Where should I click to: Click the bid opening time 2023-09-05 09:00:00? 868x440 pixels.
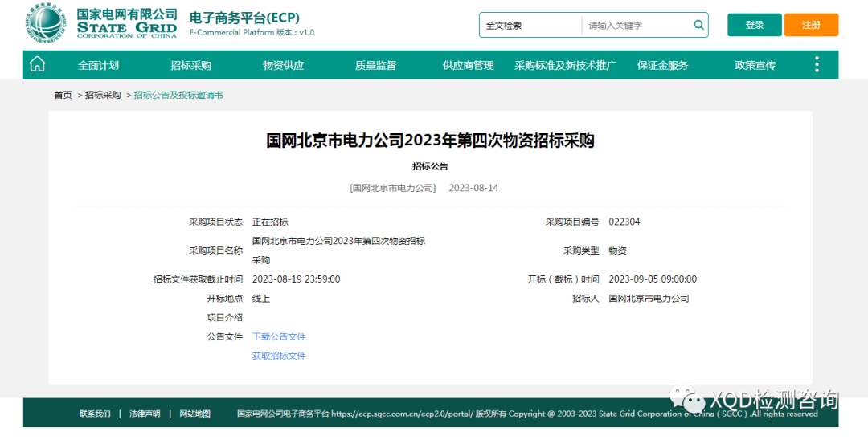point(653,279)
